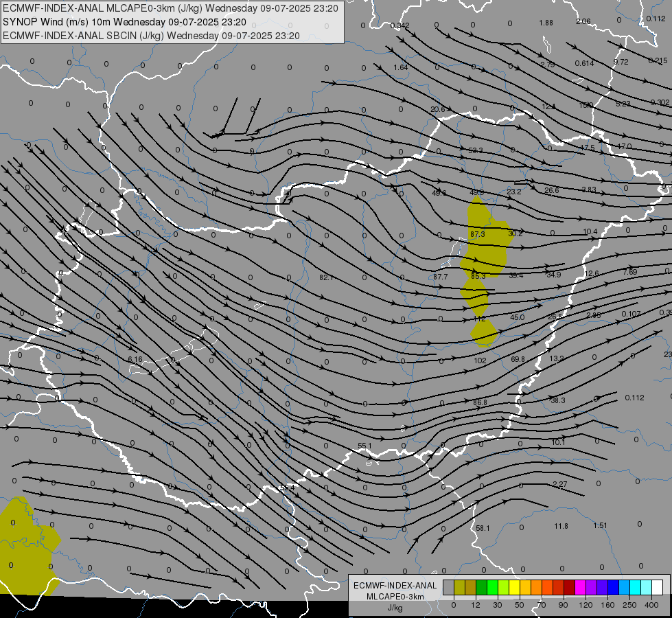This screenshot has width=672, height=618.
Task: Click map value '26.6'
Action: pos(552,190)
